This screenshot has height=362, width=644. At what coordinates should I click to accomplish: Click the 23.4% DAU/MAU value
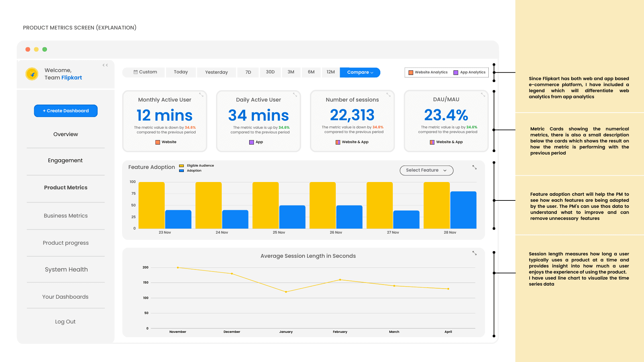(446, 115)
